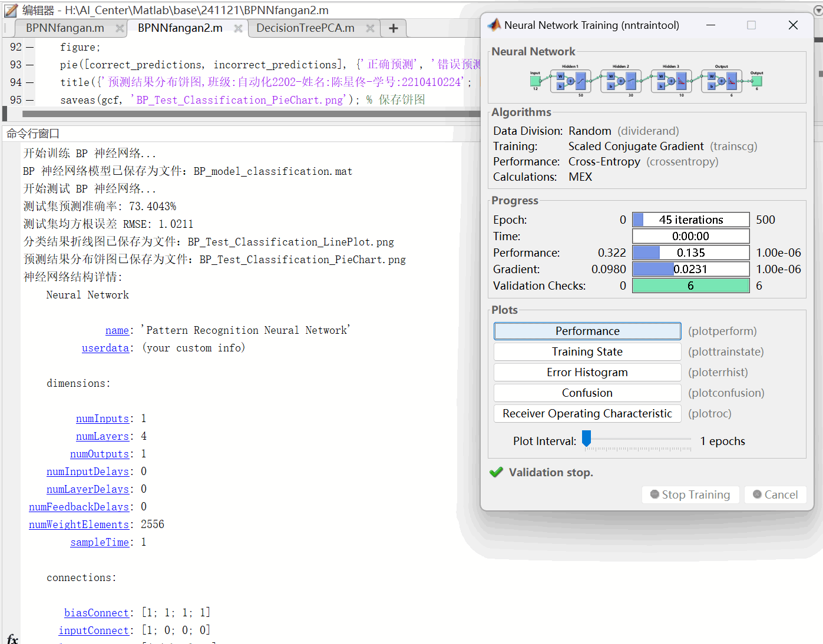Open the Performance plot
Screen dimensions: 823x644
(587, 331)
